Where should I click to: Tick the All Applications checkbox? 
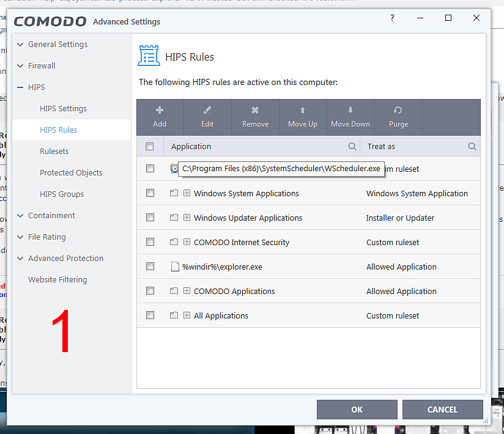[x=150, y=315]
